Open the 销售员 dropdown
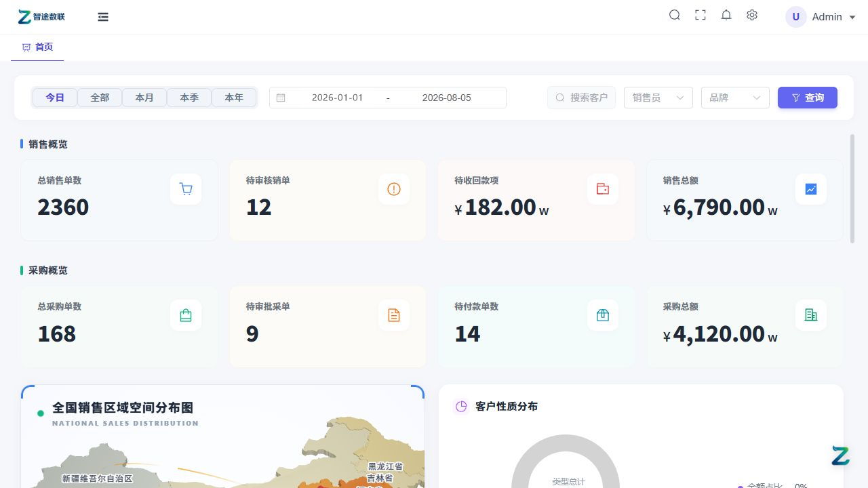Screen dimensions: 868x488 pos(658,98)
